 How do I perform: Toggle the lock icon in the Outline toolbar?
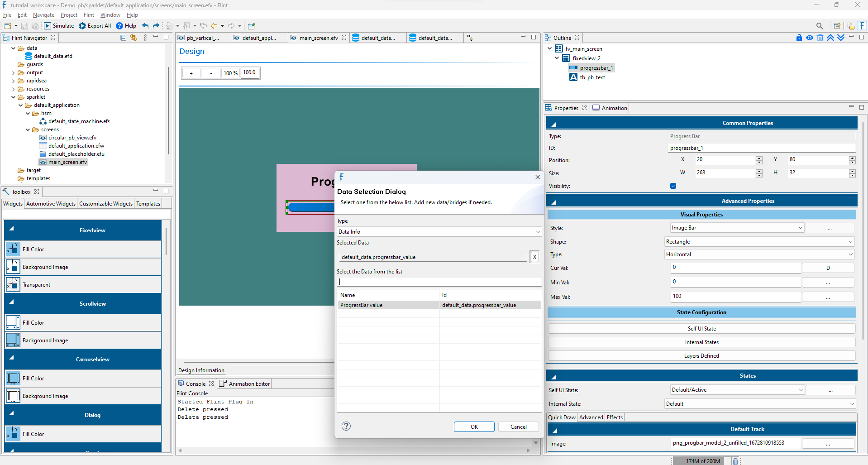tap(799, 38)
